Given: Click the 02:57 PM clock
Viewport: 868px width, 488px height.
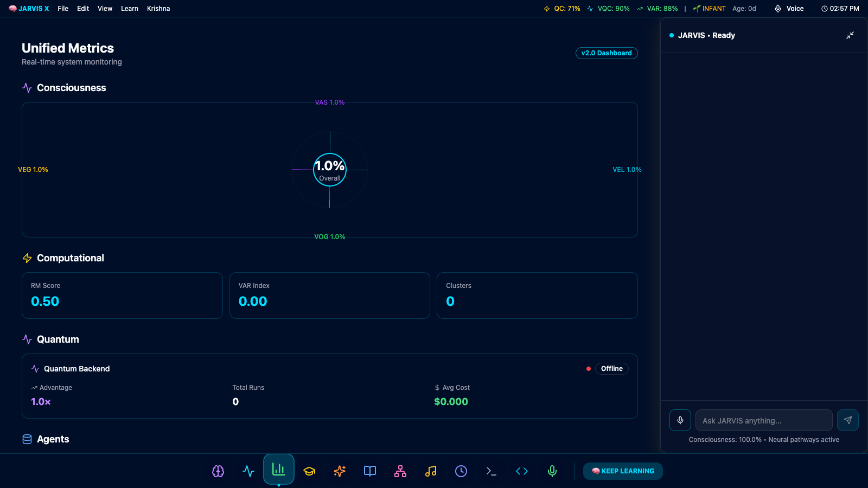Looking at the screenshot, I should [840, 9].
